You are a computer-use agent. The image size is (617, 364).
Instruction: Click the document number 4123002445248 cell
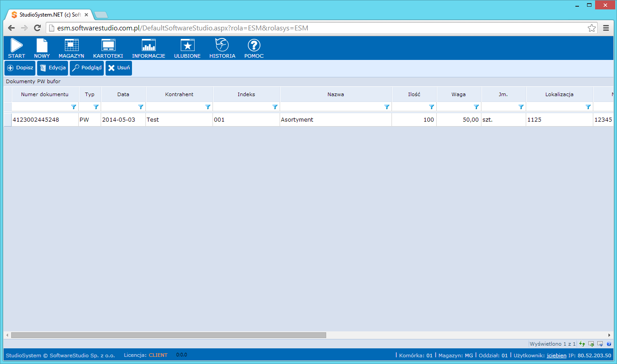[x=45, y=120]
